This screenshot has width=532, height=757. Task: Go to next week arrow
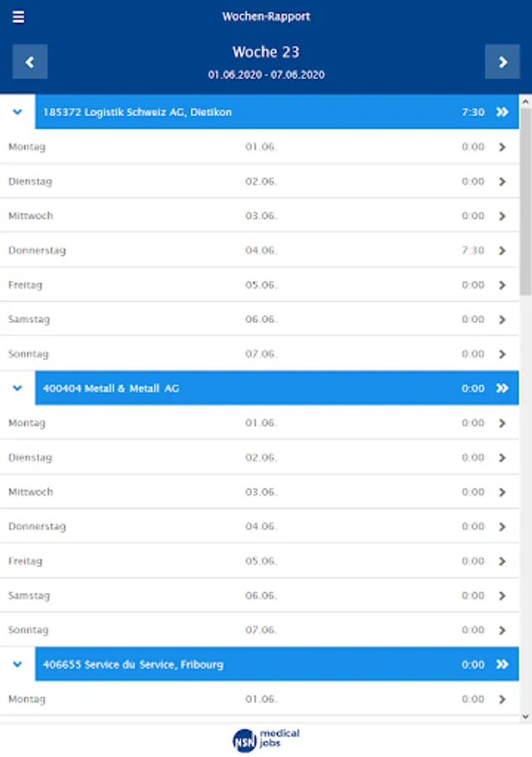point(503,61)
